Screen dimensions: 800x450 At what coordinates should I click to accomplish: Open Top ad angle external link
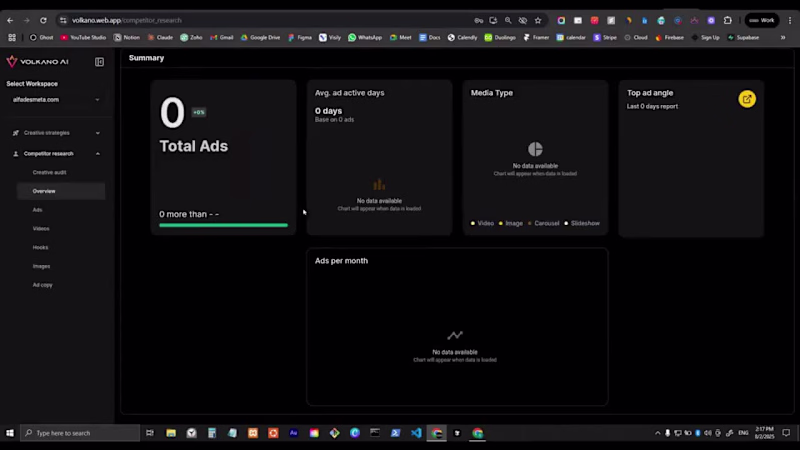747,99
